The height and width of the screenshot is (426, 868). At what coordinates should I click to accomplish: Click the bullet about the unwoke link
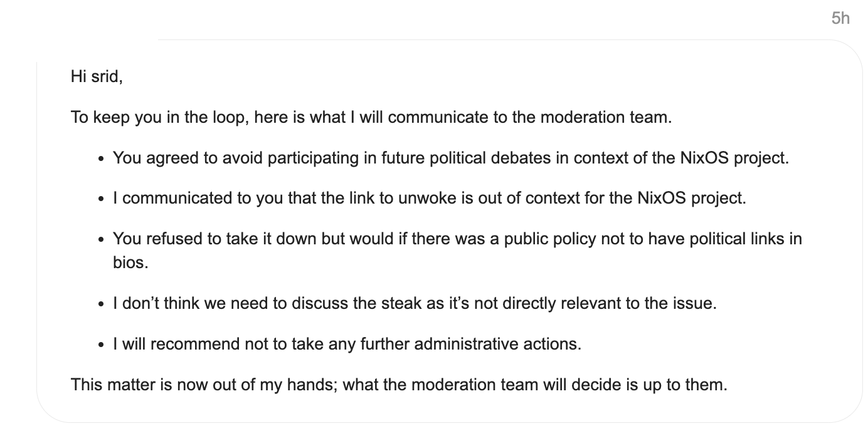click(430, 199)
